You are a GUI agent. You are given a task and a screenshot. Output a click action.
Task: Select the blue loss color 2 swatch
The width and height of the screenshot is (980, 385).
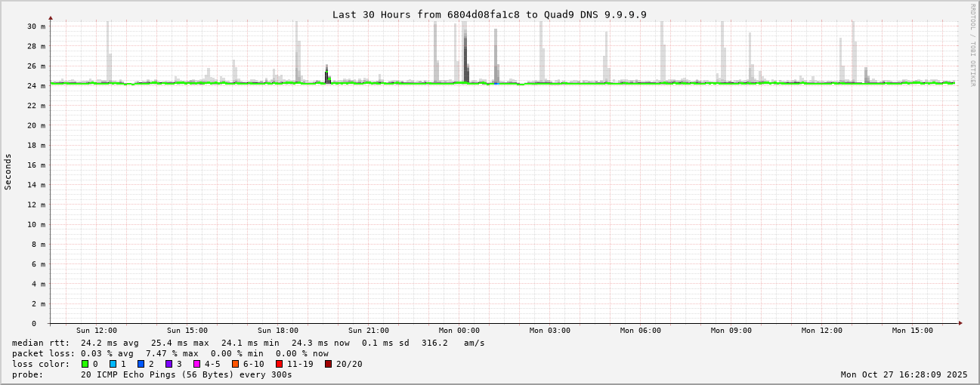click(141, 364)
